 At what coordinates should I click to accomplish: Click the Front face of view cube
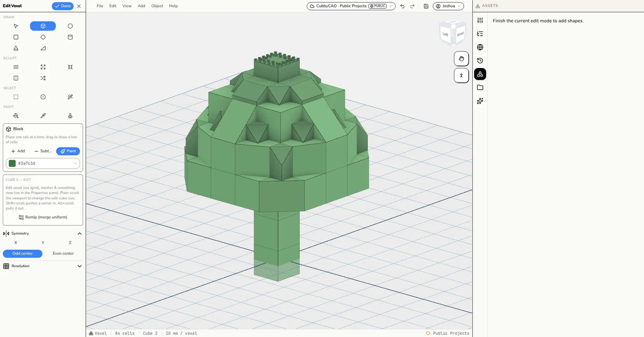pos(460,34)
